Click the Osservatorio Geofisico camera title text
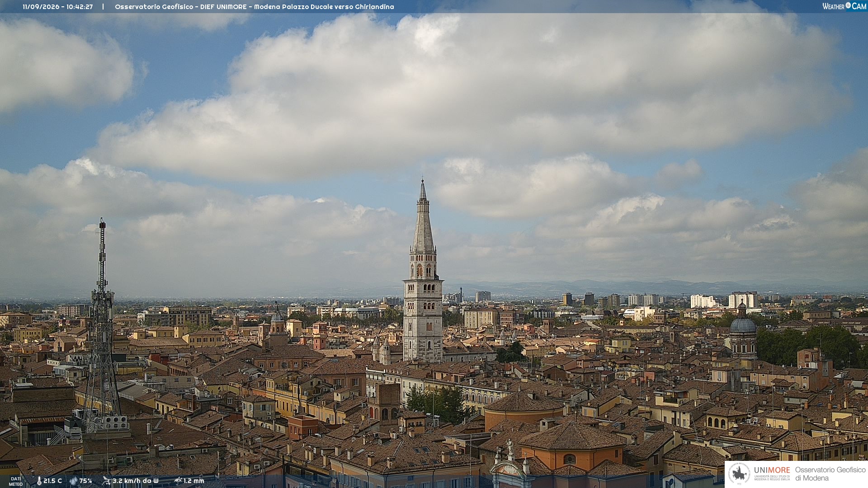Viewport: 868px width, 488px height. (x=255, y=7)
